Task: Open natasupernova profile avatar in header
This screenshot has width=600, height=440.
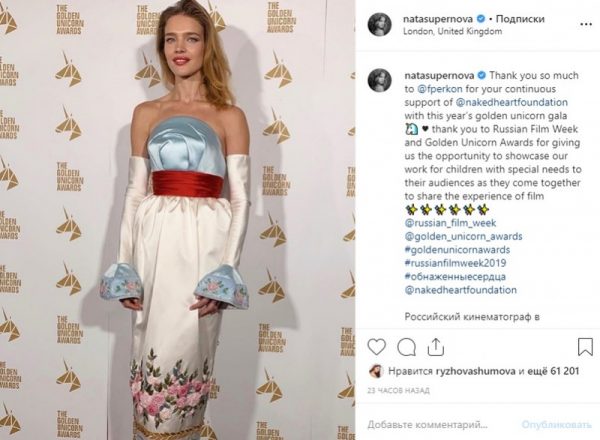Action: [380, 24]
